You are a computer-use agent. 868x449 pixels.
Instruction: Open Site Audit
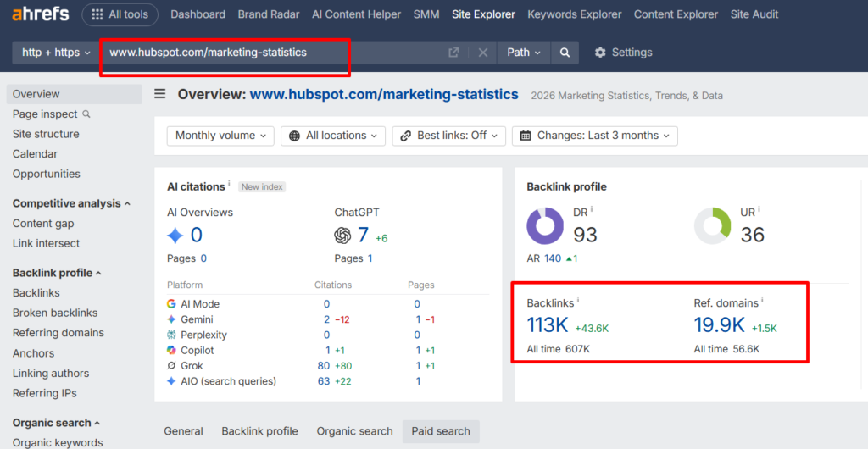[x=754, y=14]
